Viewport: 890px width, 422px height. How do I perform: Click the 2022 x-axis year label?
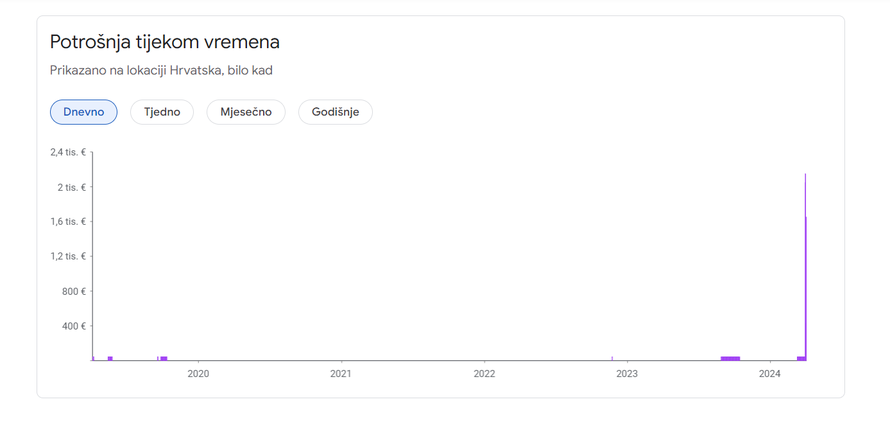coord(484,374)
